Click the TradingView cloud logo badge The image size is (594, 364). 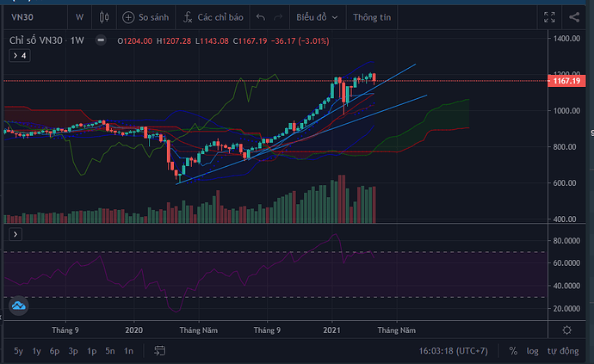19,305
